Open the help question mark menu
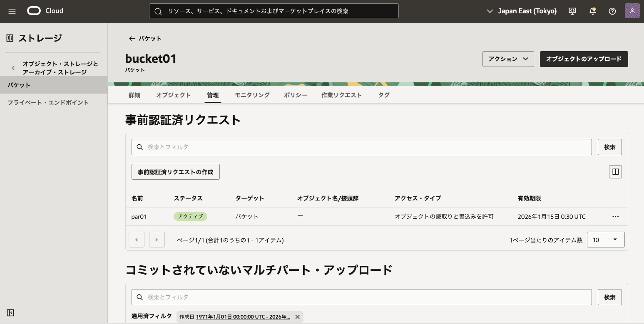644x324 pixels. tap(612, 11)
